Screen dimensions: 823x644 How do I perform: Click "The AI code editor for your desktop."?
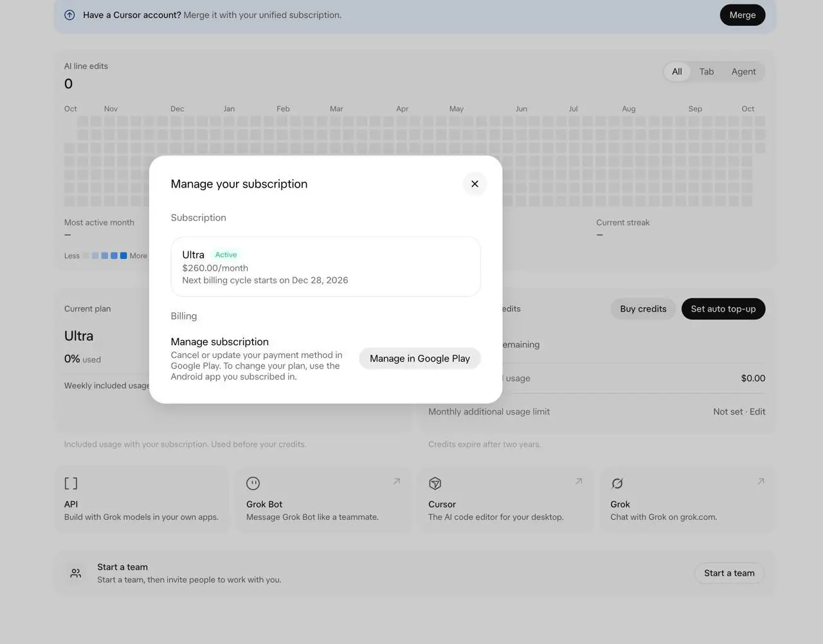click(496, 517)
